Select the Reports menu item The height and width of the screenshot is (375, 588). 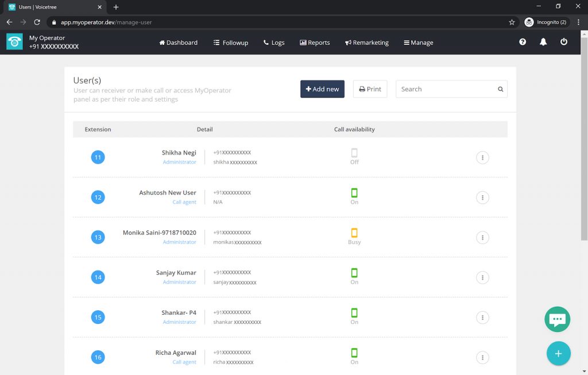[x=315, y=42]
